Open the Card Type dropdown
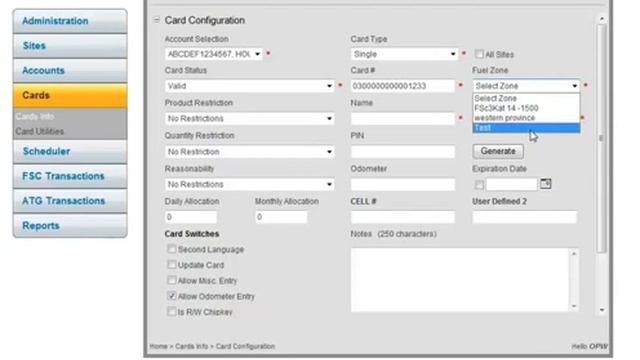640x360 pixels. tap(404, 54)
